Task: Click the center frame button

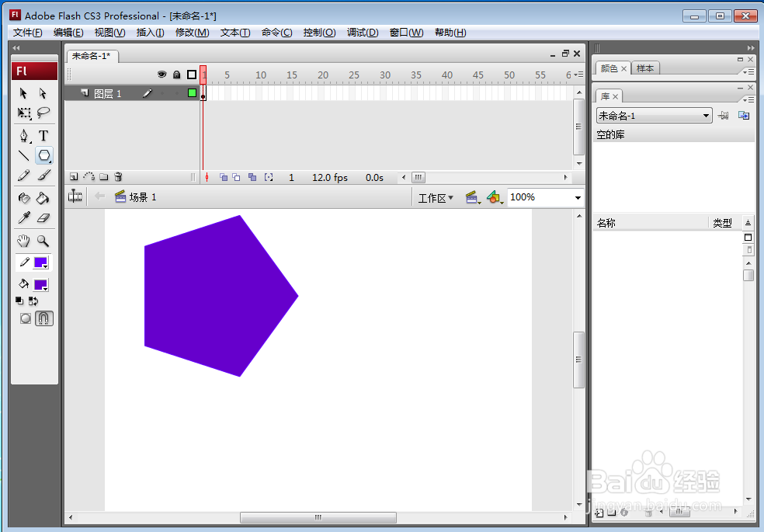Action: pyautogui.click(x=207, y=177)
